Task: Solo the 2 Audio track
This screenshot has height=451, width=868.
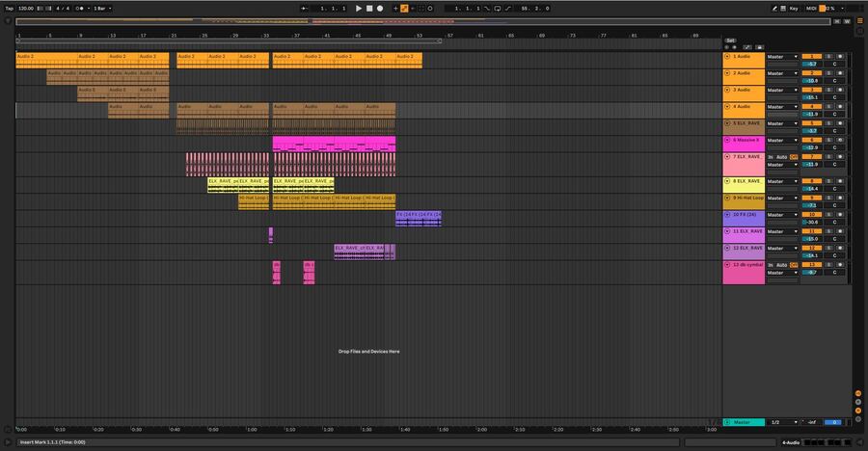Action: 828,73
